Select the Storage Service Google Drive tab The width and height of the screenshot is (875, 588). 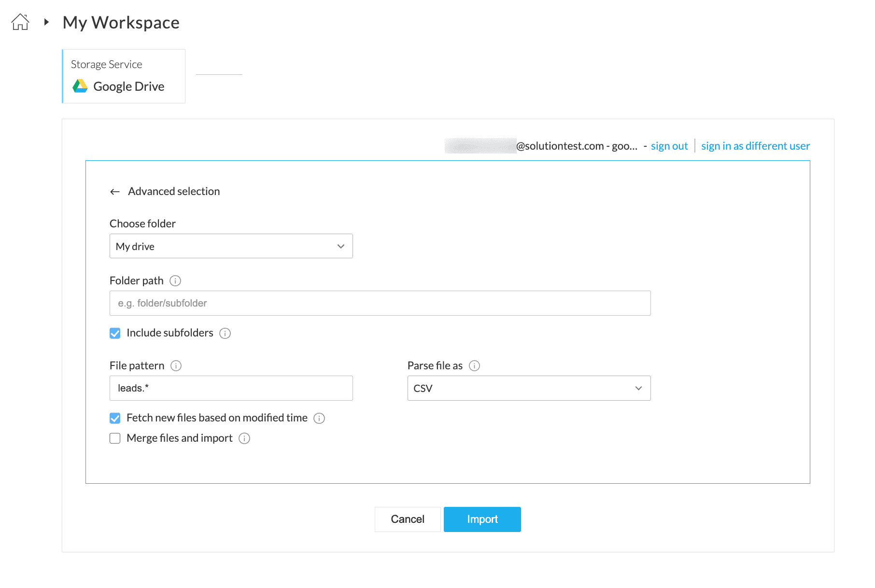[124, 76]
